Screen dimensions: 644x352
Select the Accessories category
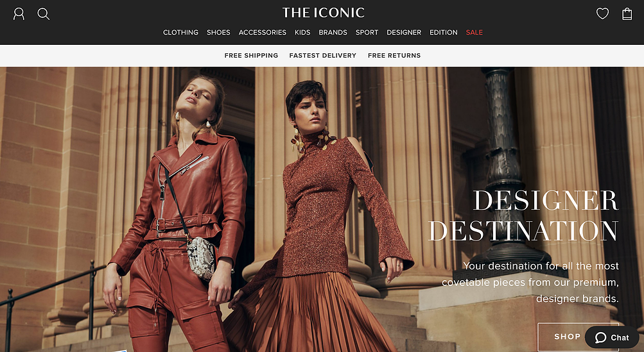coord(263,33)
